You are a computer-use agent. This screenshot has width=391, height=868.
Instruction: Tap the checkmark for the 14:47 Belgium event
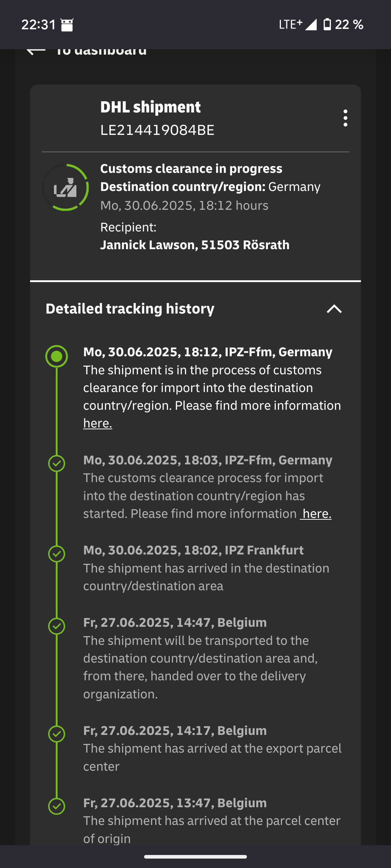tap(56, 626)
